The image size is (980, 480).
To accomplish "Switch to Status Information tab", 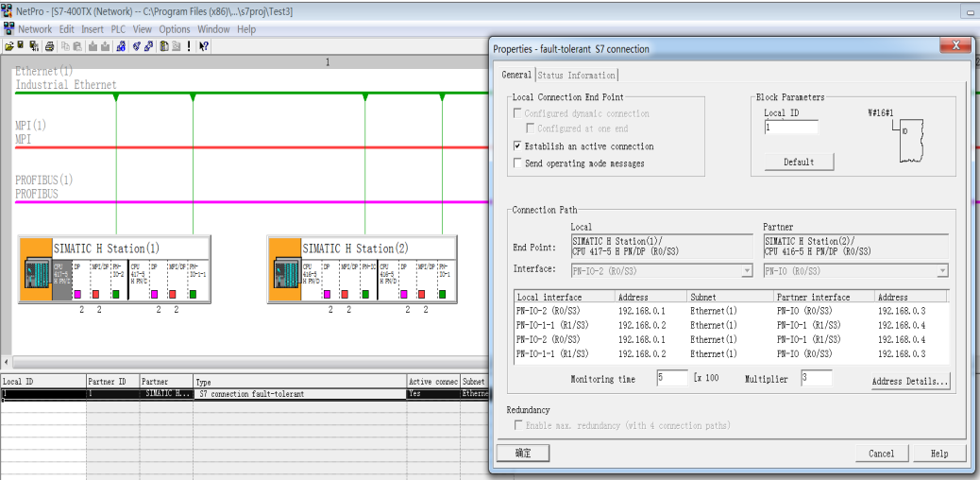I will tap(576, 75).
